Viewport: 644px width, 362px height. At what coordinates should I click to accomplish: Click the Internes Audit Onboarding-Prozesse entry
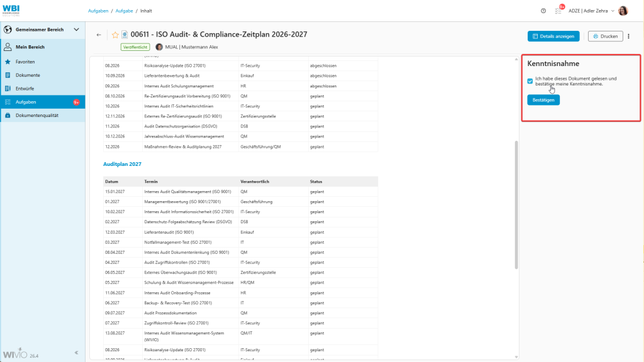click(177, 293)
